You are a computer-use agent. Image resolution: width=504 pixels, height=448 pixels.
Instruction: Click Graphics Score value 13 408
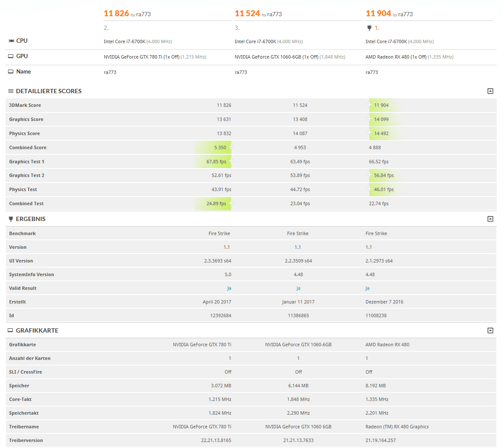tap(300, 119)
